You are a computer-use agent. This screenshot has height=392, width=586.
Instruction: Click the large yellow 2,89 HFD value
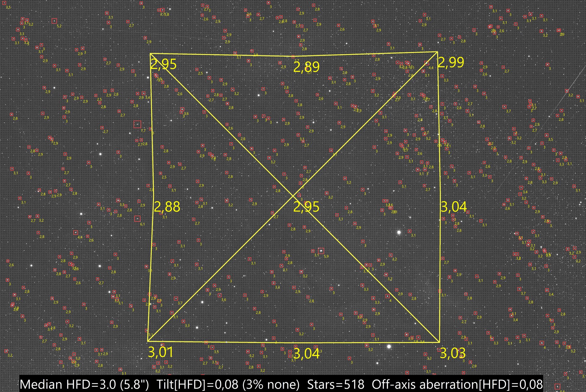306,67
